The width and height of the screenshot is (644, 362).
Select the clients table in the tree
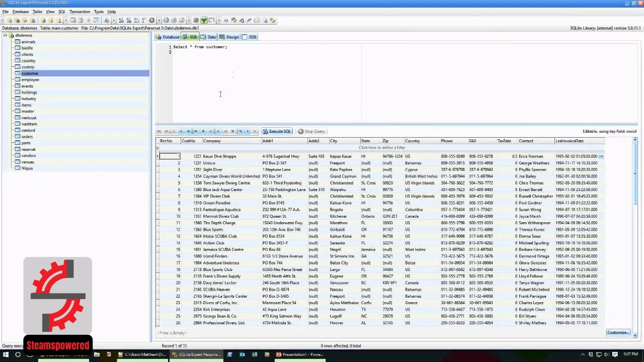(x=27, y=54)
